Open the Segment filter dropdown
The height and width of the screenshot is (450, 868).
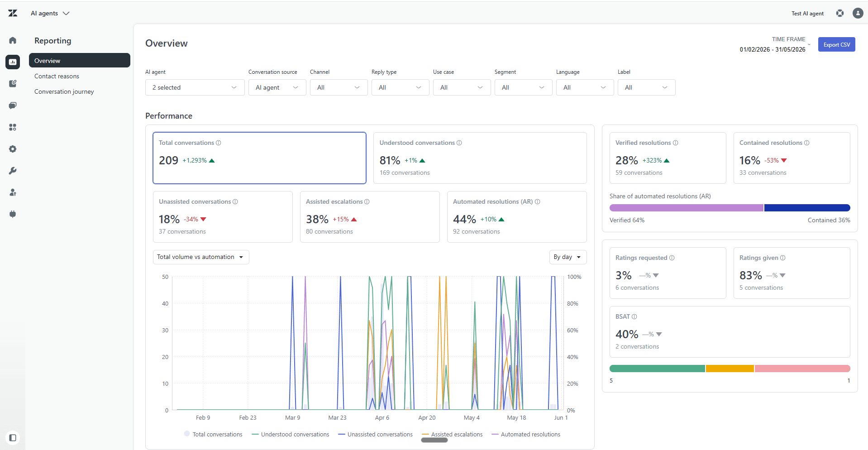tap(523, 87)
